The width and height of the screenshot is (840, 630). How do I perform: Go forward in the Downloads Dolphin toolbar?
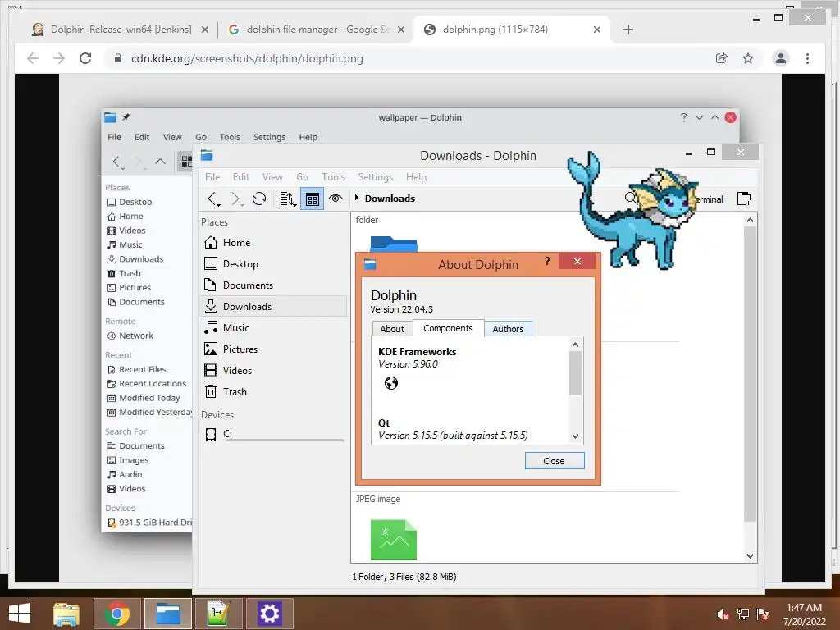click(235, 199)
